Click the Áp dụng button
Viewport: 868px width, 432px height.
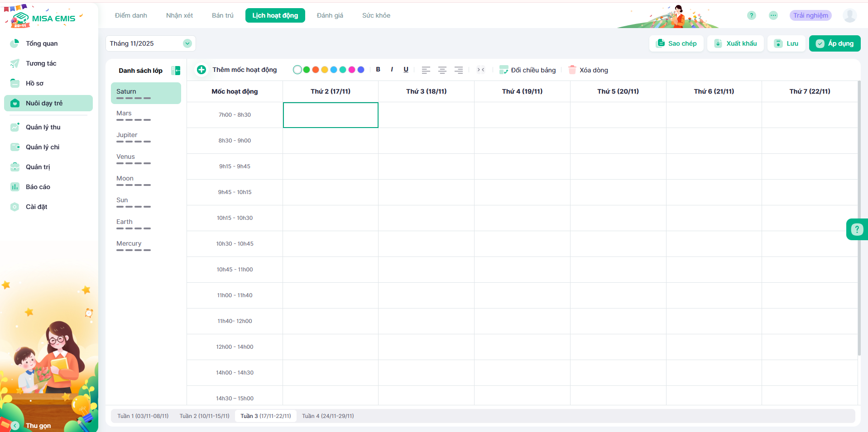[x=834, y=43]
